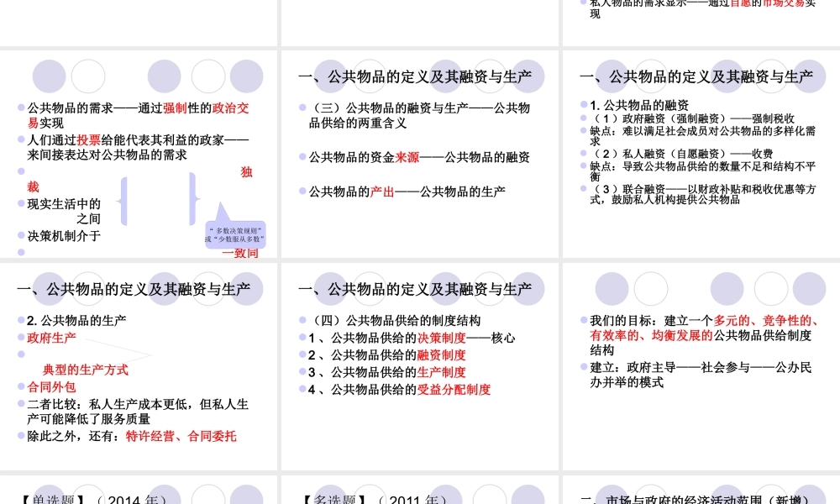Click the text '现实生活中的'
Viewport: 840px width, 504px height.
[64, 204]
